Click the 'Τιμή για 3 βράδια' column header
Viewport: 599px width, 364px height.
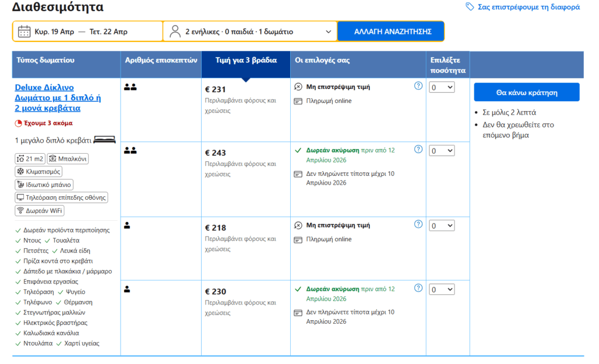246,60
